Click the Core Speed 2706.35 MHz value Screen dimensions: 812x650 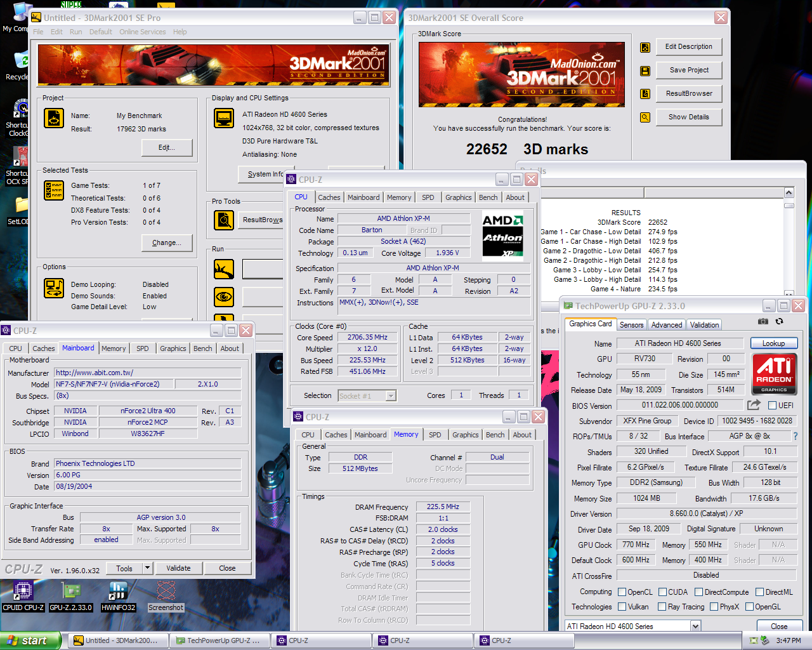tap(367, 338)
